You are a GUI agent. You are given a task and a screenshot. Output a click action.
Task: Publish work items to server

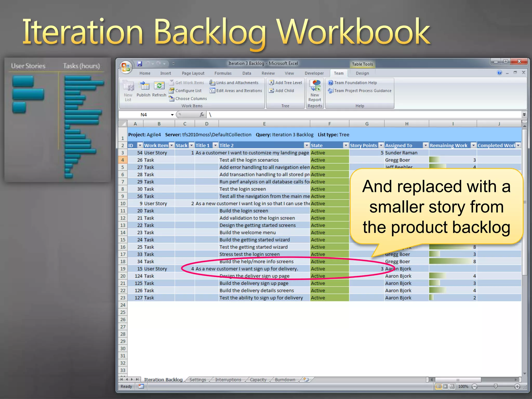[143, 89]
